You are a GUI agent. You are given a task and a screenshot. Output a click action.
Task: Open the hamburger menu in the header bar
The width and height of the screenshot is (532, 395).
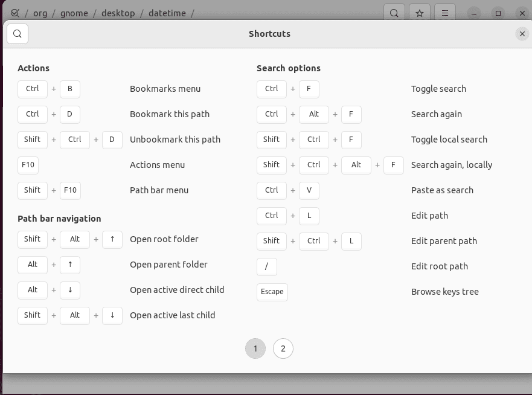coord(445,13)
